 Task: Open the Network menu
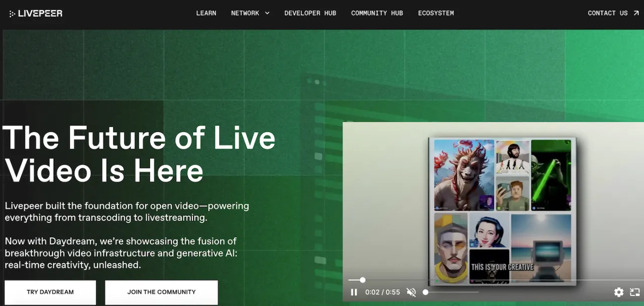tap(245, 13)
